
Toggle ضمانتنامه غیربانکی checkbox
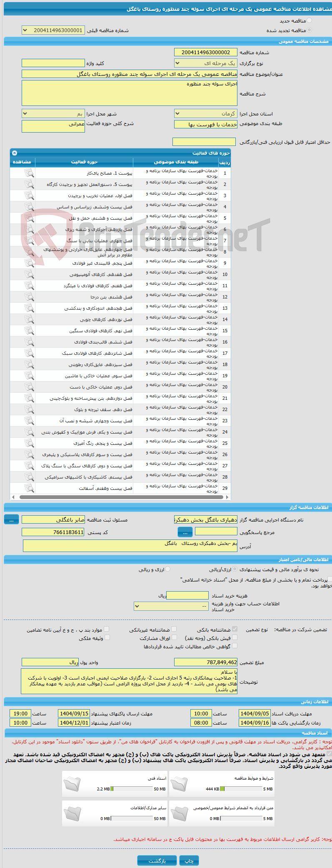click(x=174, y=629)
